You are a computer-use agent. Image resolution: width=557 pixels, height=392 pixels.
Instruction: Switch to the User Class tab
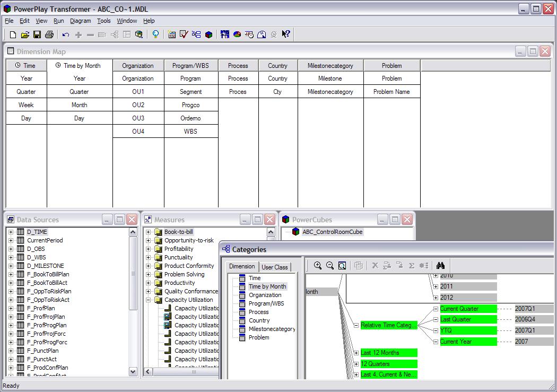274,267
